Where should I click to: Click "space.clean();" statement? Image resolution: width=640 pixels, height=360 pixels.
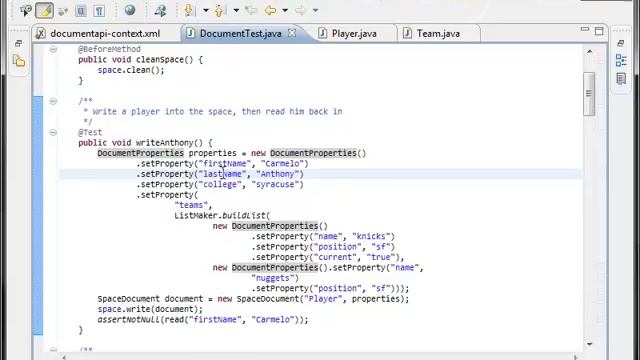point(131,70)
